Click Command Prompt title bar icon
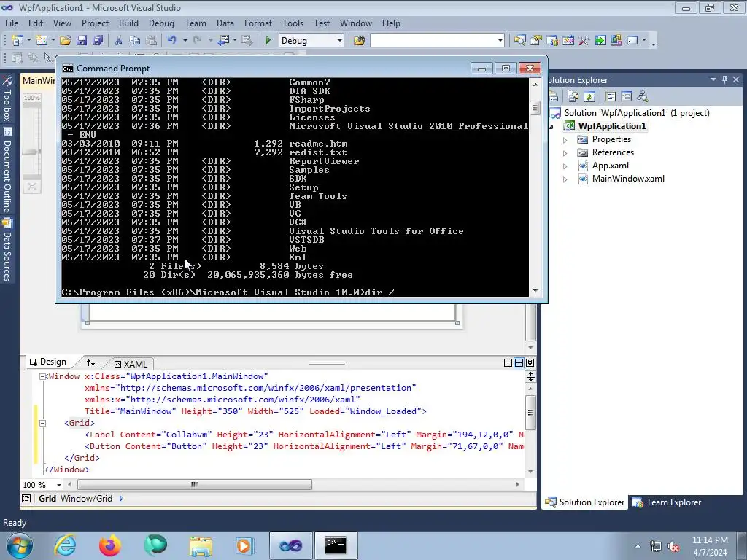The height and width of the screenshot is (560, 747). [x=68, y=69]
